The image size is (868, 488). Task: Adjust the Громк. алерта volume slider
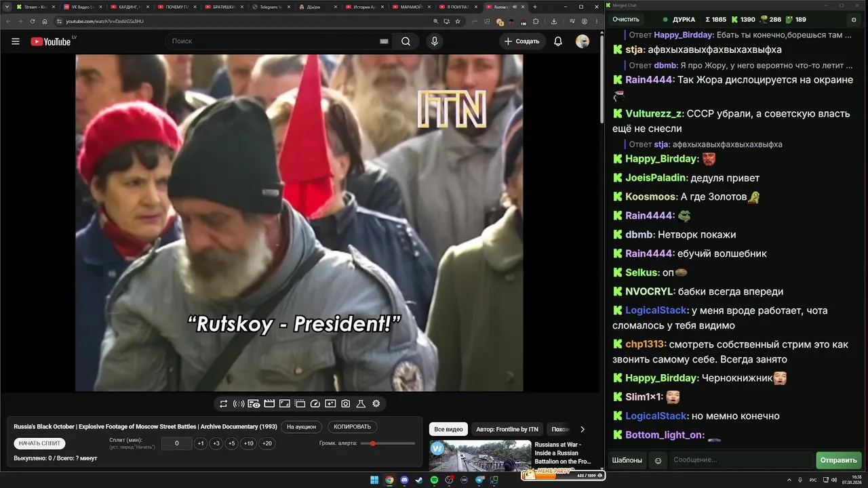pyautogui.click(x=388, y=443)
